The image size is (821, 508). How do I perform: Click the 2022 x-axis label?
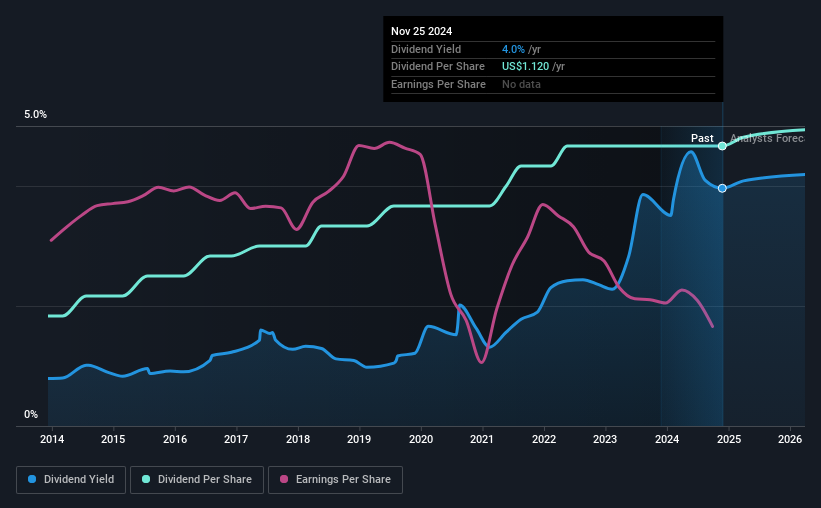(544, 439)
